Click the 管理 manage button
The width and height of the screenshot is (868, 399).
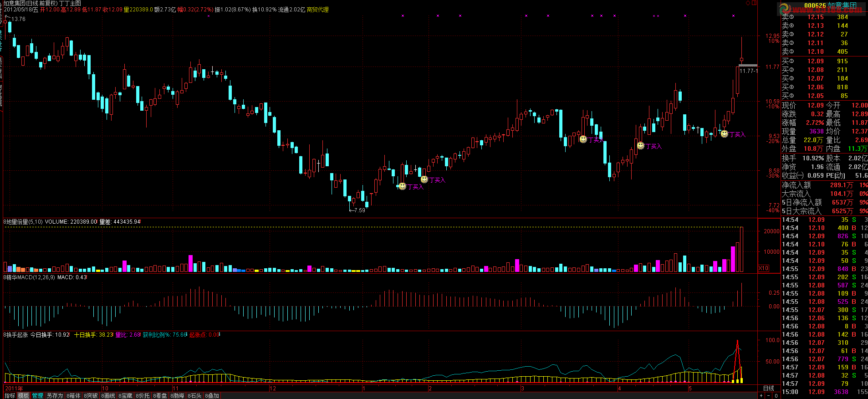pyautogui.click(x=37, y=396)
